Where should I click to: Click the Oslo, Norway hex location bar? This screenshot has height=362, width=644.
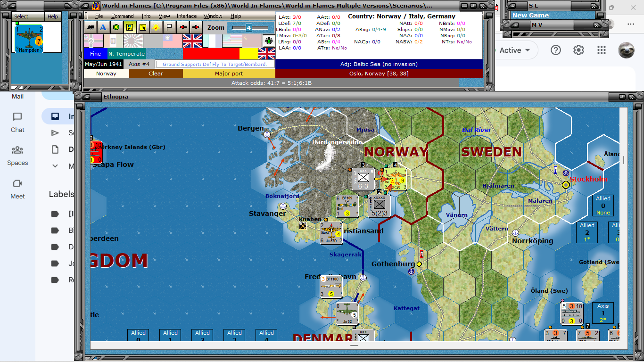379,74
